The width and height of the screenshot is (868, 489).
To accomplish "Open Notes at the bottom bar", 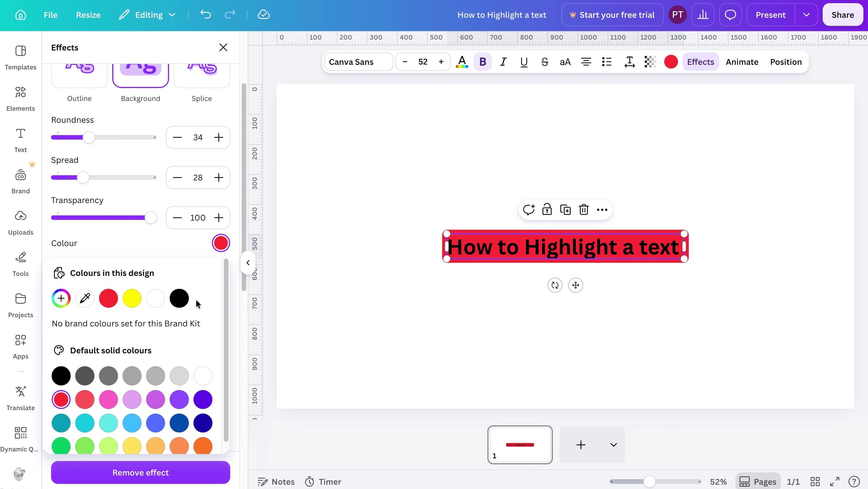I will coord(276,482).
